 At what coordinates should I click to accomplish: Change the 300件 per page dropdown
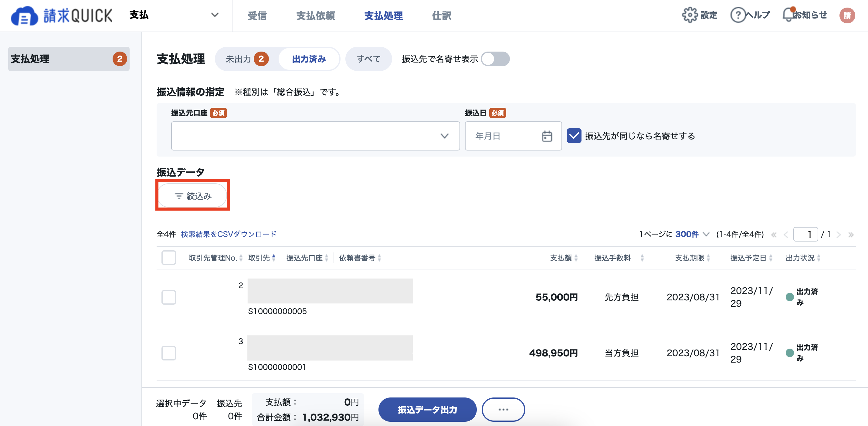click(x=692, y=234)
